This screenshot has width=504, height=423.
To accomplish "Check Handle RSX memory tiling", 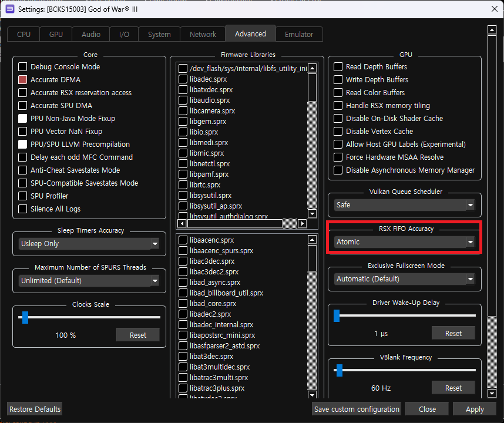I will [338, 105].
